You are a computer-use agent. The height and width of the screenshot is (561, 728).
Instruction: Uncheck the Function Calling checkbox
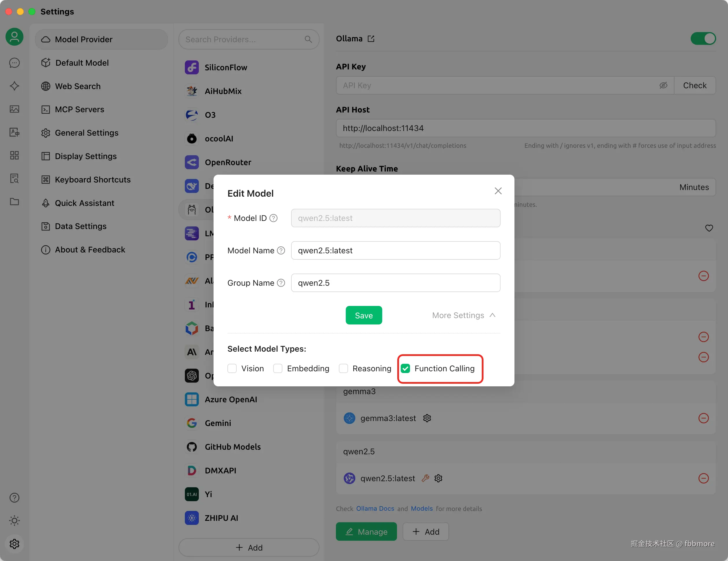click(406, 368)
